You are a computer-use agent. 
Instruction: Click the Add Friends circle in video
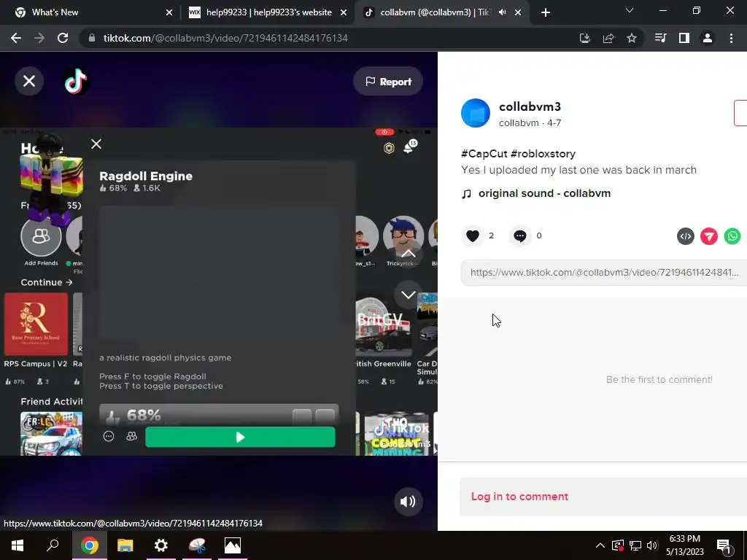coord(41,236)
